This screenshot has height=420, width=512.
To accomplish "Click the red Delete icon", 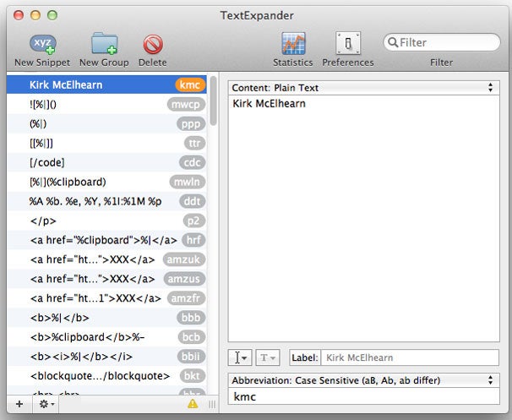I will (153, 45).
